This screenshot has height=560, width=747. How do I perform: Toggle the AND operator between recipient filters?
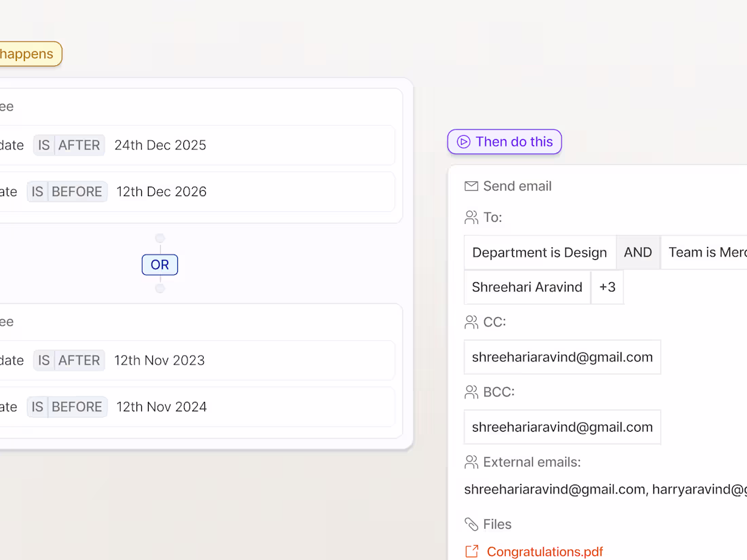[638, 253]
